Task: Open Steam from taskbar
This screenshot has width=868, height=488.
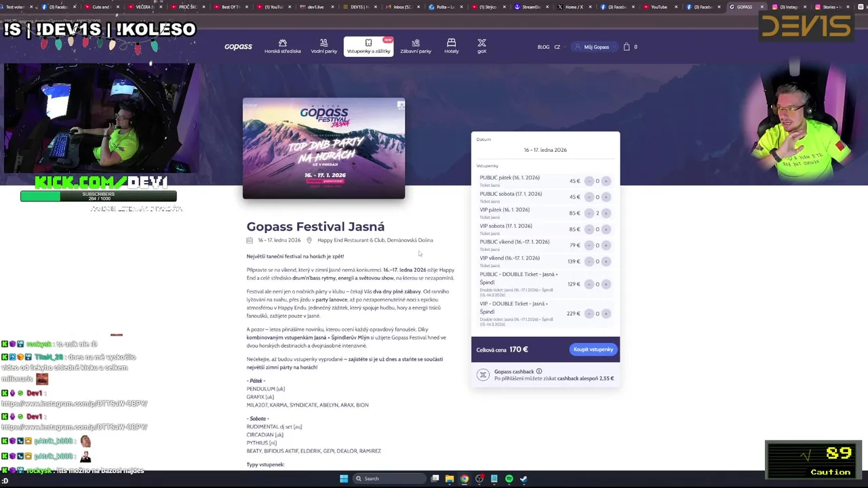Action: [524, 479]
